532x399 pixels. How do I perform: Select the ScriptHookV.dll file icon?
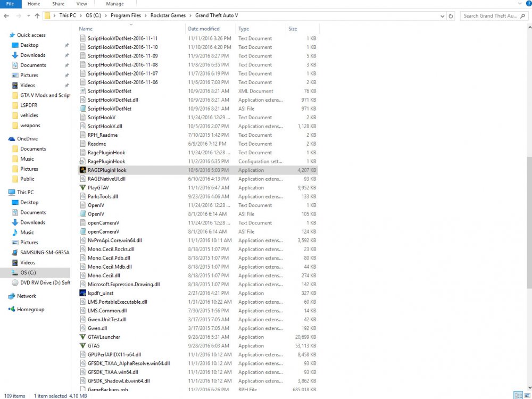(x=82, y=126)
